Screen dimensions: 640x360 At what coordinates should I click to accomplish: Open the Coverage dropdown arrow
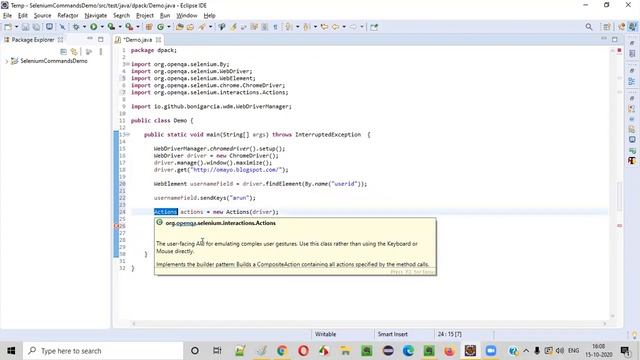120,27
